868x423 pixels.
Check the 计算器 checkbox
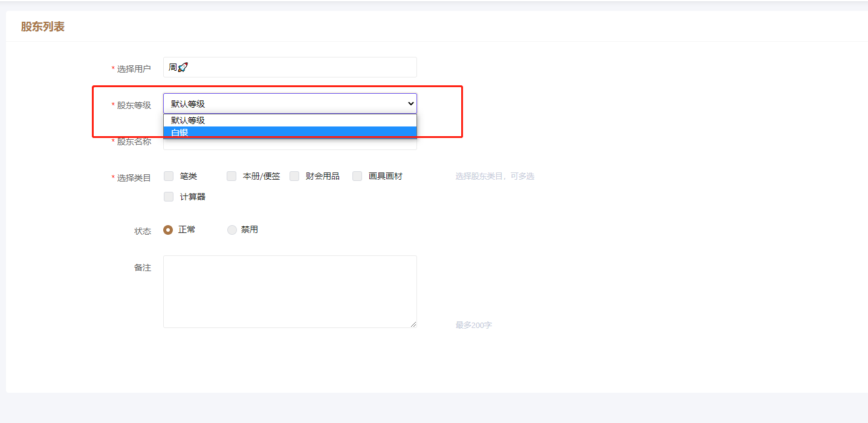point(169,197)
